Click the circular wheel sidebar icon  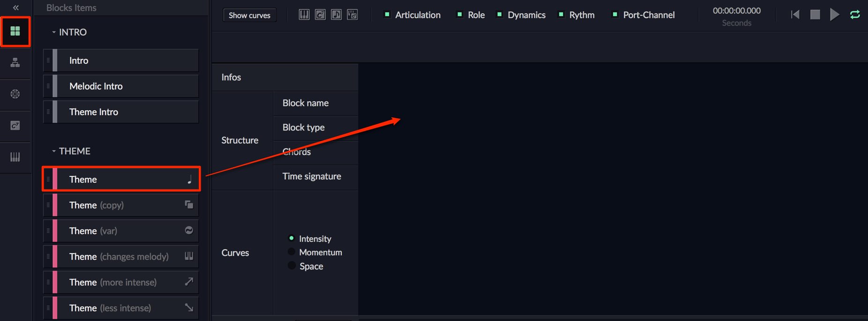click(15, 94)
